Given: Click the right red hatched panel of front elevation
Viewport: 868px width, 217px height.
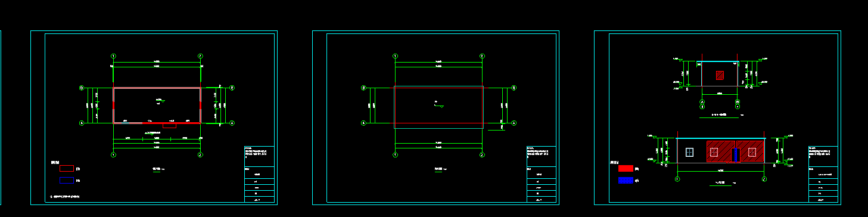Looking at the screenshot, I should click(751, 151).
